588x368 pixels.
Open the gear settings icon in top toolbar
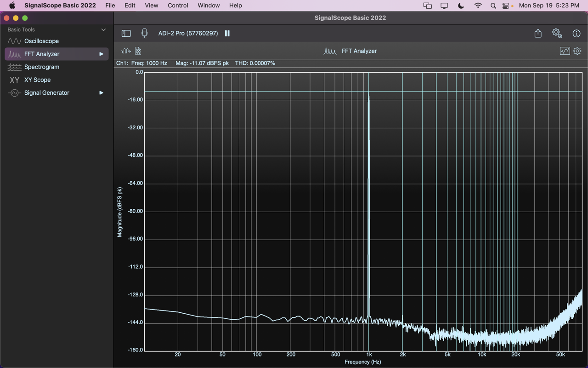click(x=557, y=33)
